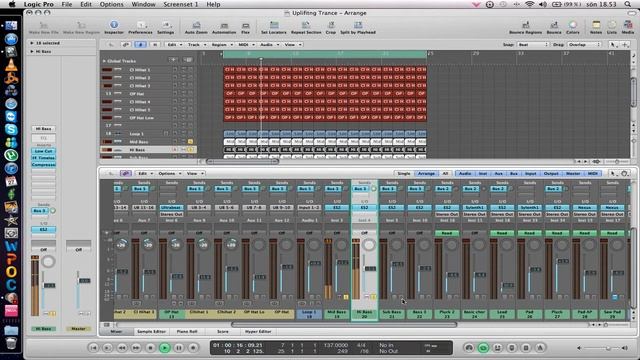Toggle the mixer Link button
The width and height of the screenshot is (640, 360).
126,173
